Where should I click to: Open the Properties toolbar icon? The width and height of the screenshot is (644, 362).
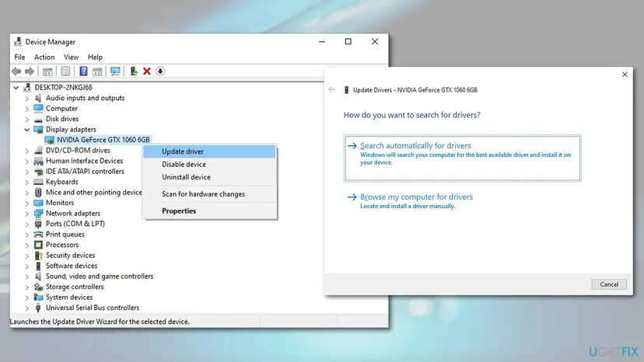pos(65,71)
